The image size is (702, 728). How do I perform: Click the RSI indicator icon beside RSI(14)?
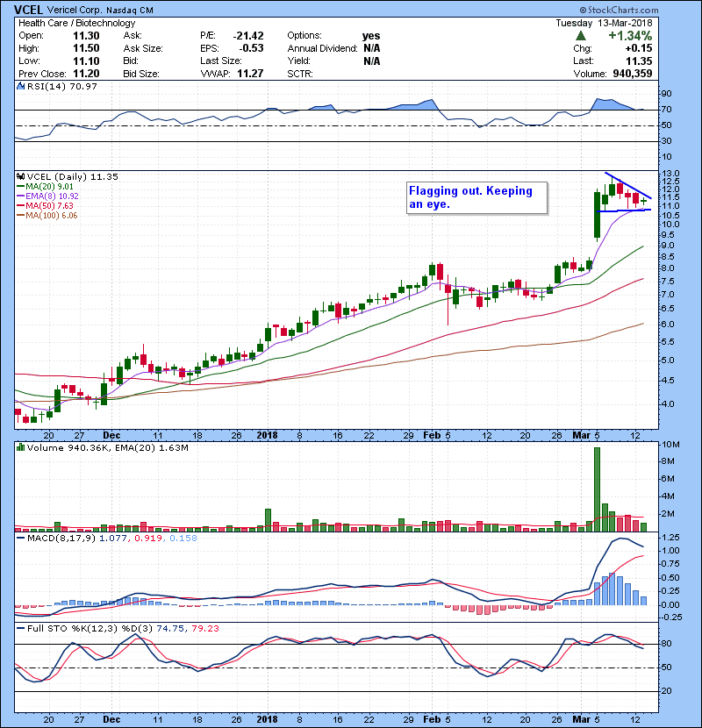(x=20, y=86)
